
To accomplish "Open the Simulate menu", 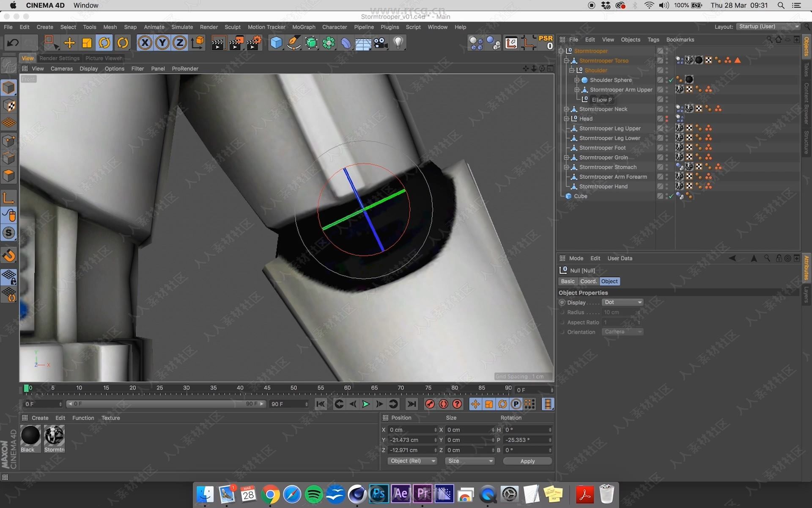I will pyautogui.click(x=182, y=27).
